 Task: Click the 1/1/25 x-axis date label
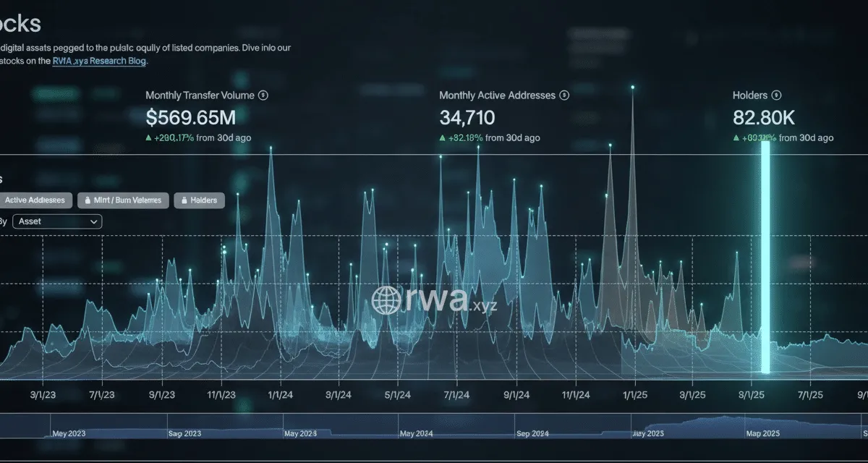click(x=634, y=395)
